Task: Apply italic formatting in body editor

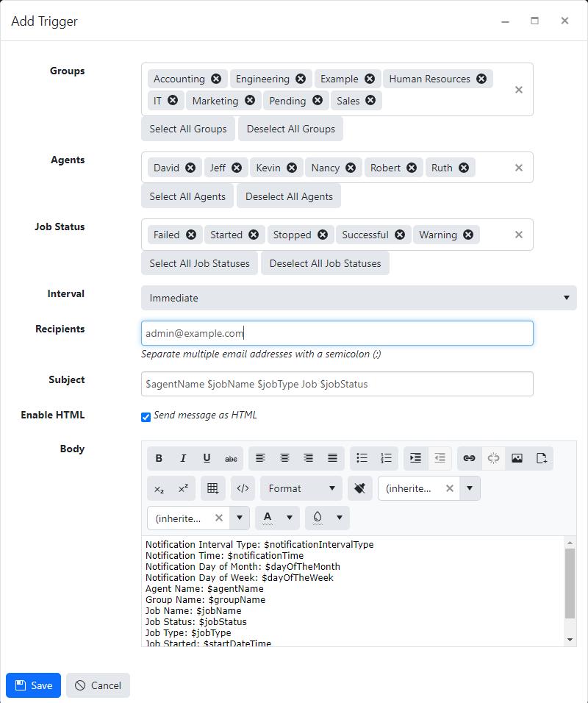Action: click(x=183, y=458)
